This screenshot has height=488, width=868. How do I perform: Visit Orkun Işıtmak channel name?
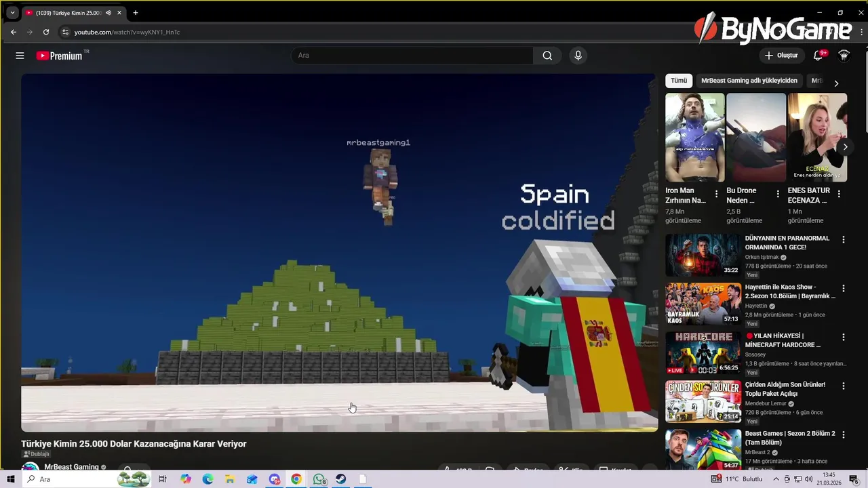[762, 258]
